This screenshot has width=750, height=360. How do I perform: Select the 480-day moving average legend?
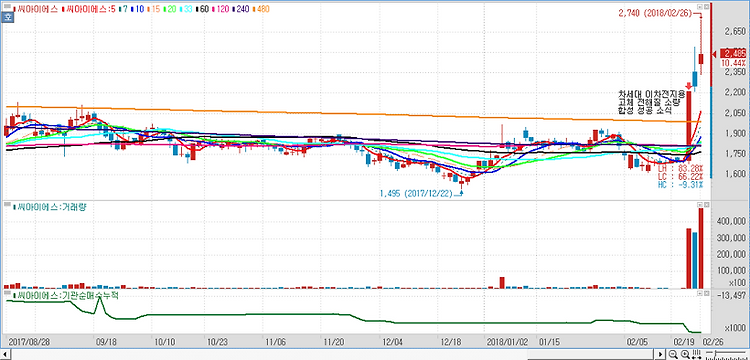261,9
